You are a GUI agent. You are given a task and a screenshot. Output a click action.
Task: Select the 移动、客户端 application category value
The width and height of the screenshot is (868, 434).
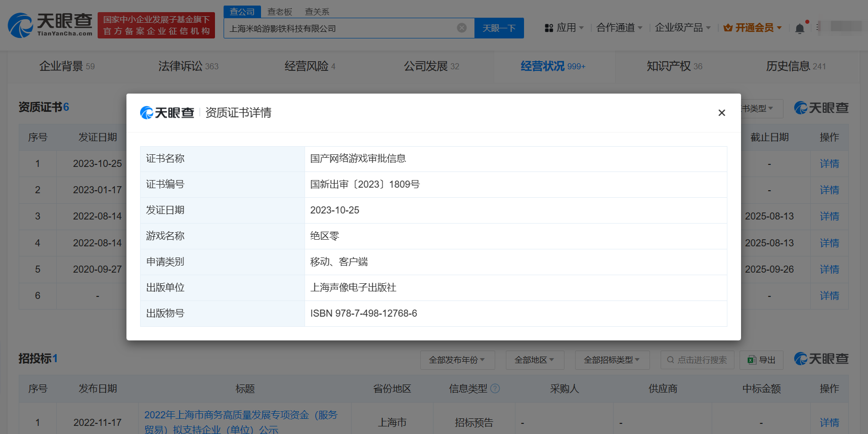[x=339, y=262]
